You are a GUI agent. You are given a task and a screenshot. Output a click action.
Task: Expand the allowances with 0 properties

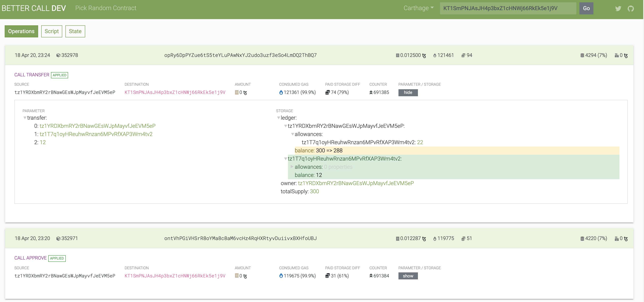(x=292, y=167)
